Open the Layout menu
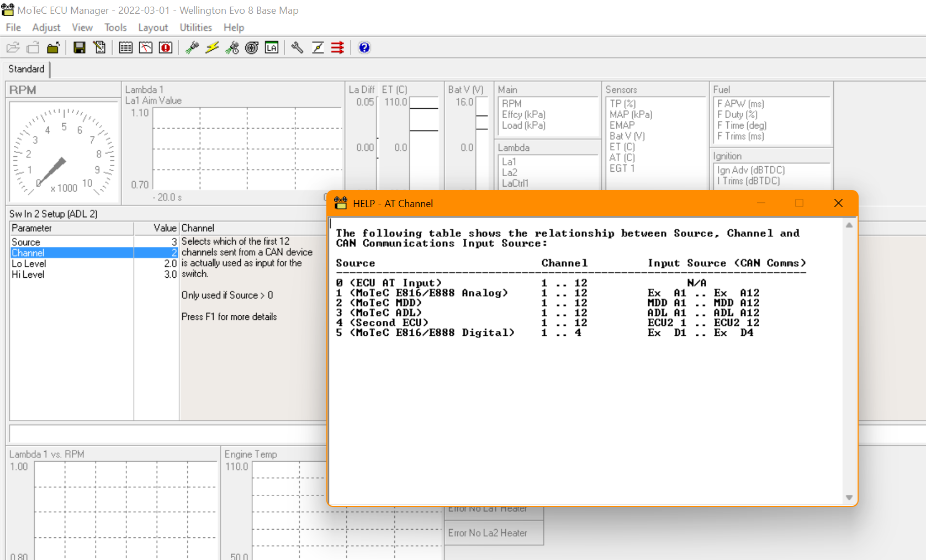 pos(153,27)
